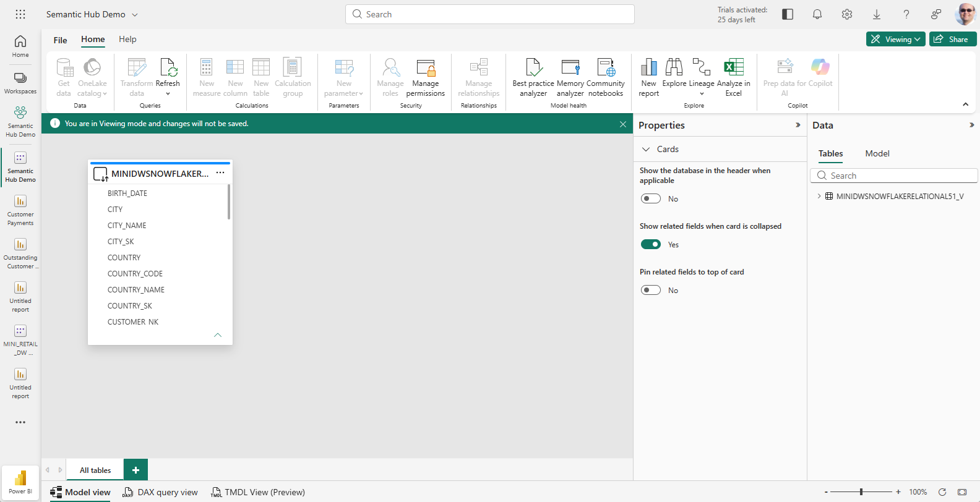Select the Home ribbon tab
The height and width of the screenshot is (502, 980).
click(x=93, y=40)
